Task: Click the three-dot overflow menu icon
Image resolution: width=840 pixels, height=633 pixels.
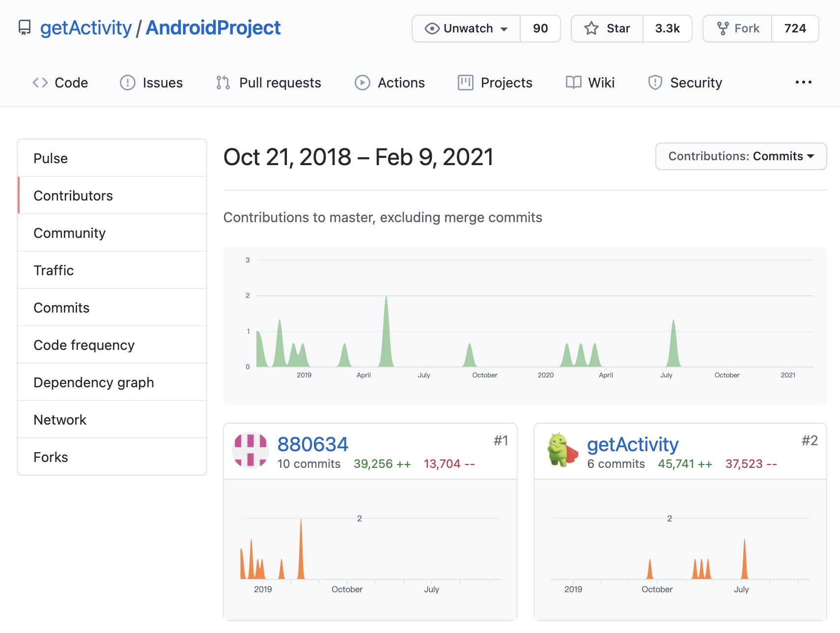Action: tap(803, 83)
